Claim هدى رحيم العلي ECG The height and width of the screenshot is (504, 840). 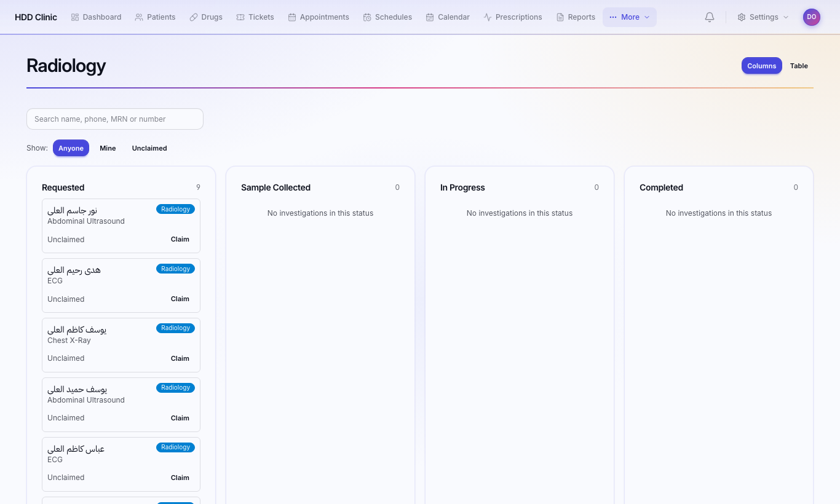(x=180, y=299)
